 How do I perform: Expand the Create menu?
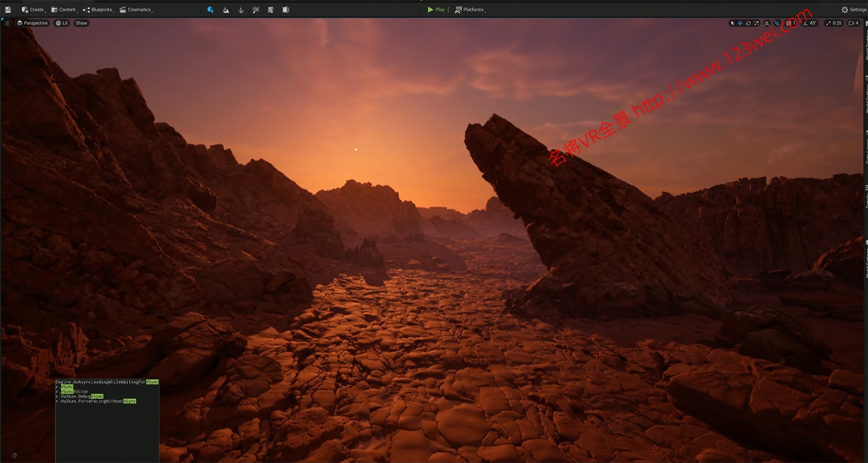click(x=33, y=9)
